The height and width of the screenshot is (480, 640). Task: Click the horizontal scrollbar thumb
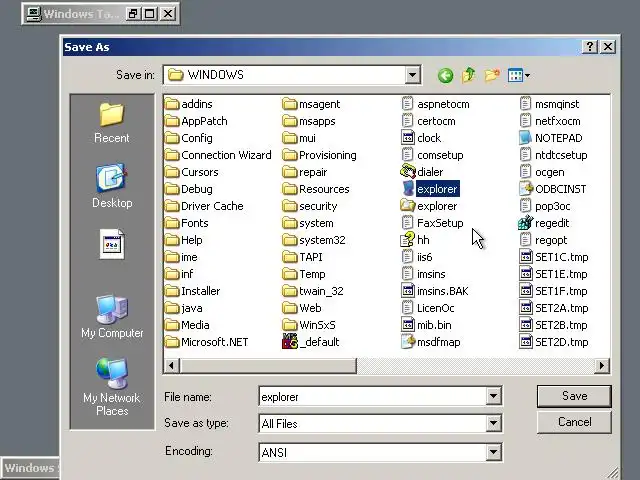(x=268, y=366)
